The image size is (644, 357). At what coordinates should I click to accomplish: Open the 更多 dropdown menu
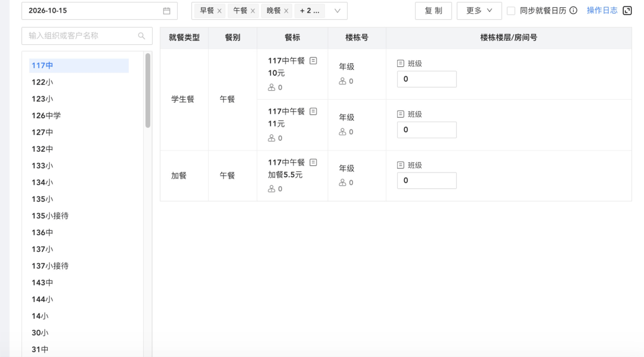tap(479, 11)
